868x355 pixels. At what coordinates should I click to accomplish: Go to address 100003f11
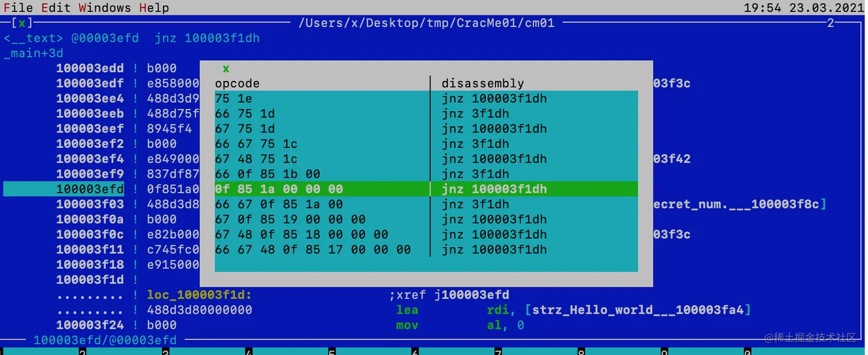click(x=90, y=249)
